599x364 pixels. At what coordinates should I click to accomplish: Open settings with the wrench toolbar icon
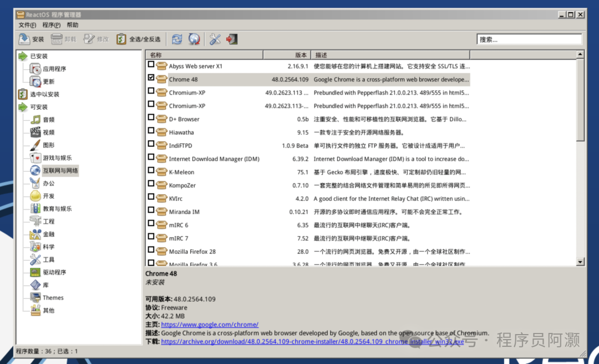click(x=215, y=39)
